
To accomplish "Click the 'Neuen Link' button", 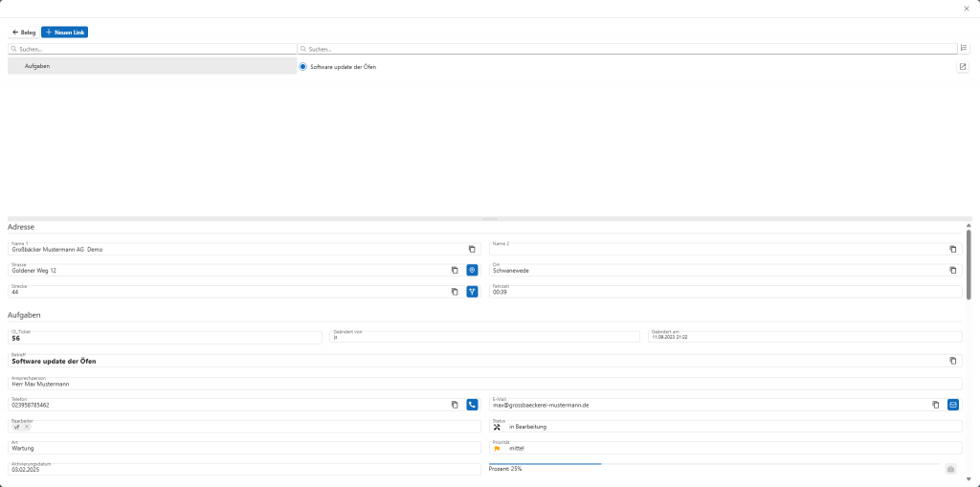I will [64, 32].
